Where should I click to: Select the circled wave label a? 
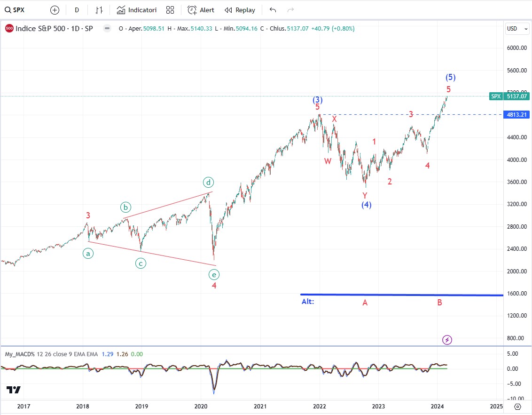[88, 253]
